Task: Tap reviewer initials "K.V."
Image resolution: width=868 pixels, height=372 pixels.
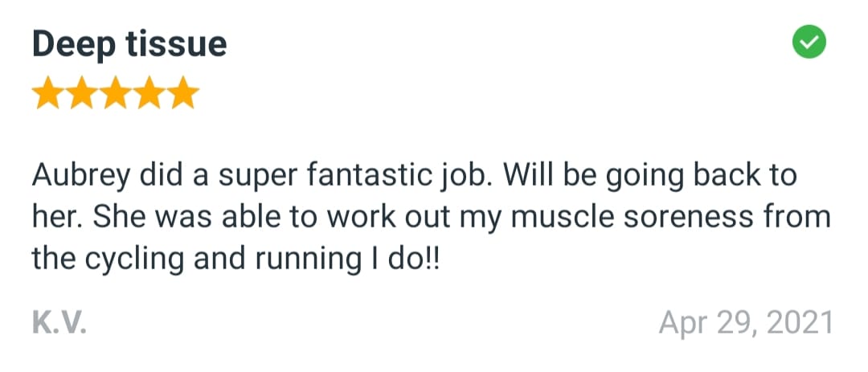Action: [x=59, y=322]
